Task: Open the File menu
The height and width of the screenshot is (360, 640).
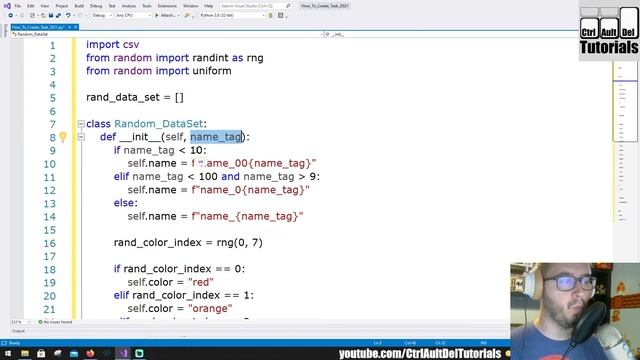Action: tap(18, 6)
